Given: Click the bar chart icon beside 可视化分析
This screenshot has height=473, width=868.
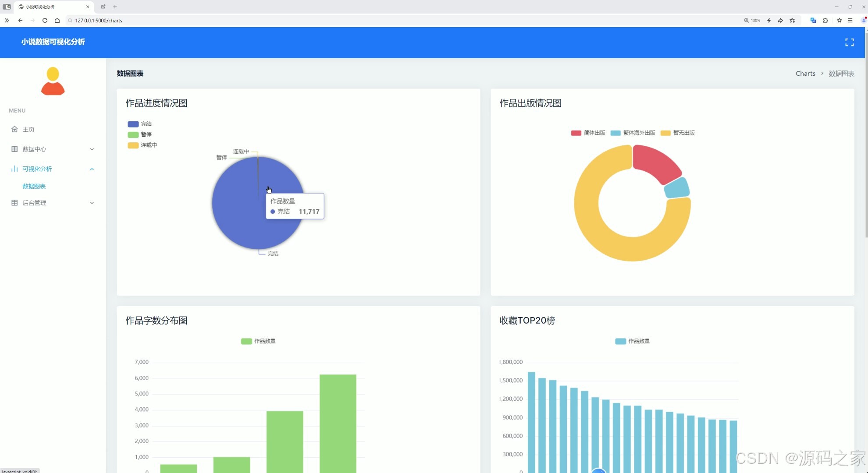Looking at the screenshot, I should [14, 169].
